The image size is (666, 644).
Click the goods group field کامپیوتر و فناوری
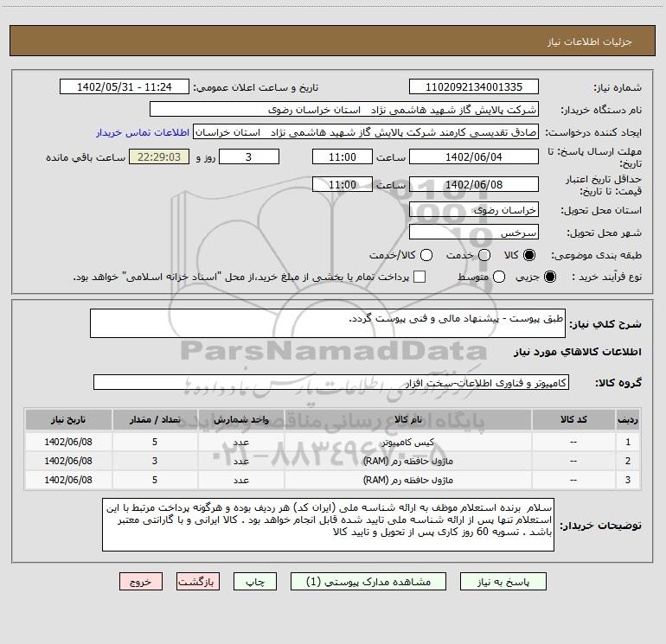pyautogui.click(x=331, y=382)
